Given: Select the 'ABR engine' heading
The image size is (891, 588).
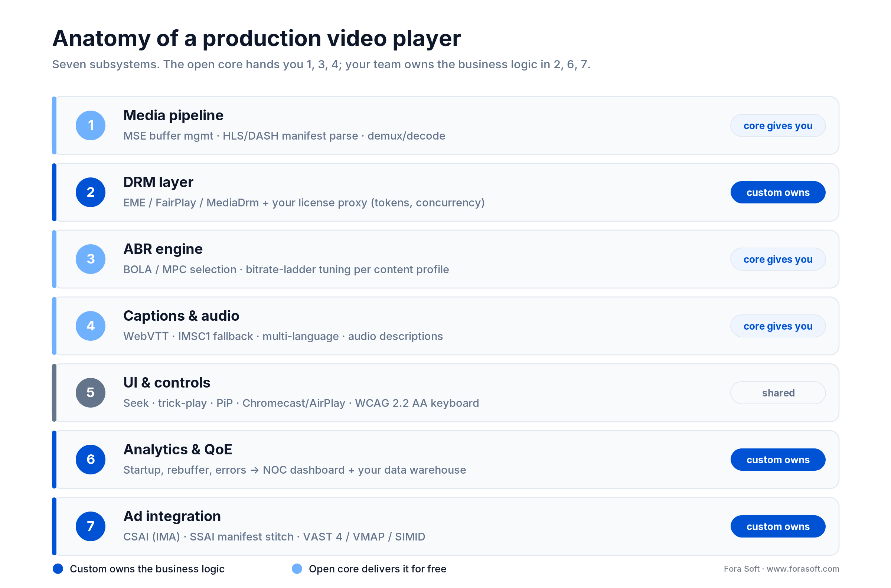Looking at the screenshot, I should 163,249.
